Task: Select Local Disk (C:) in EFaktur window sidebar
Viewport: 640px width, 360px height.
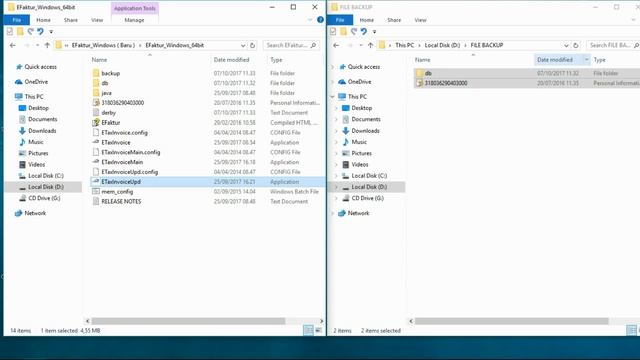Action: [46, 176]
